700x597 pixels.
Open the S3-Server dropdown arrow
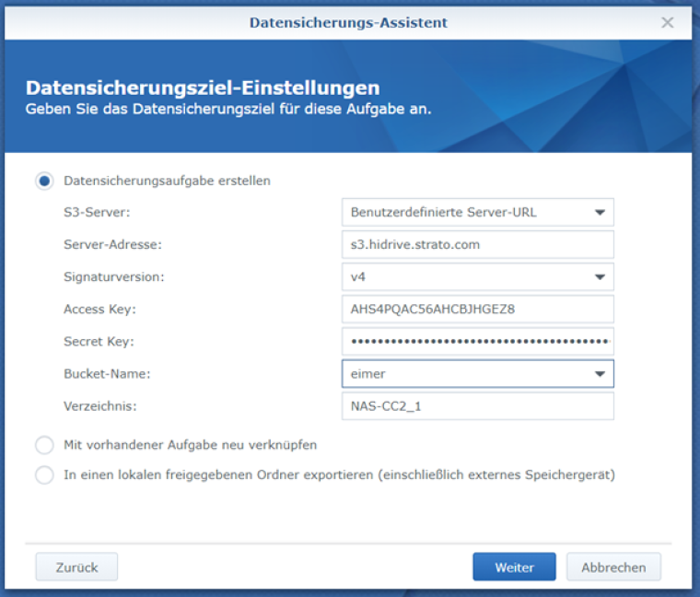pyautogui.click(x=600, y=212)
